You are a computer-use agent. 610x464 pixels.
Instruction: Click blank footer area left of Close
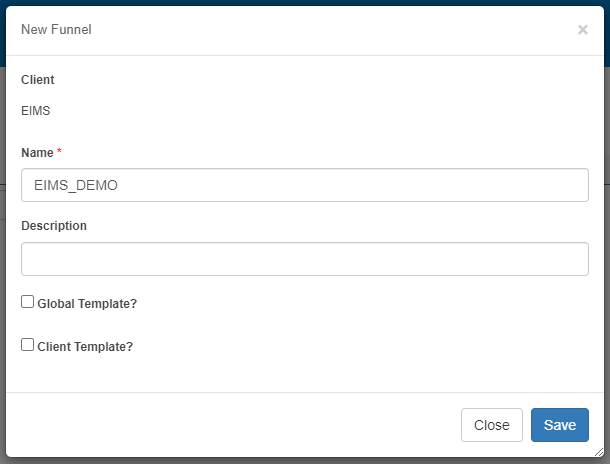pyautogui.click(x=233, y=425)
